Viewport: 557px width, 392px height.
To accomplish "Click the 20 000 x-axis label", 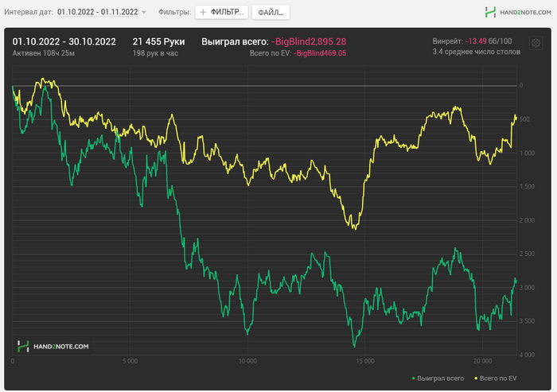I will pyautogui.click(x=483, y=361).
